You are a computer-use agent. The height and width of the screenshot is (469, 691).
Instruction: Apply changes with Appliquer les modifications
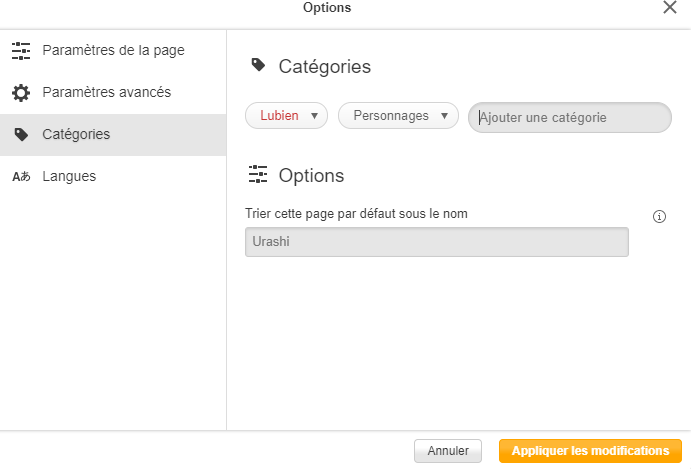(590, 451)
